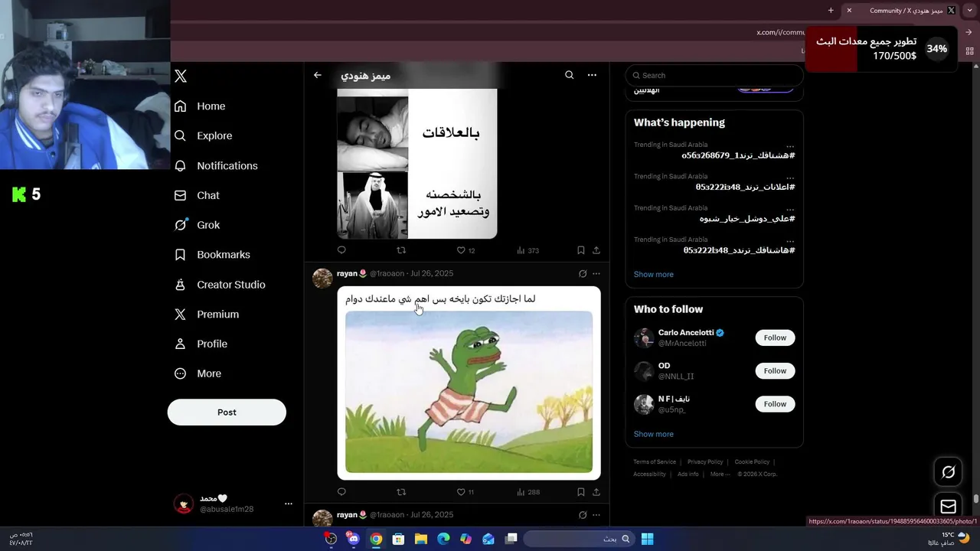Share the post with 288 views
The width and height of the screenshot is (980, 551).
(x=596, y=492)
